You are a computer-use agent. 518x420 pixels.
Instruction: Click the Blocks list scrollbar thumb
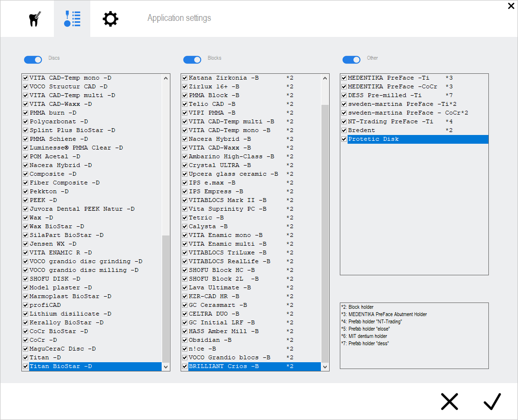[x=325, y=234]
